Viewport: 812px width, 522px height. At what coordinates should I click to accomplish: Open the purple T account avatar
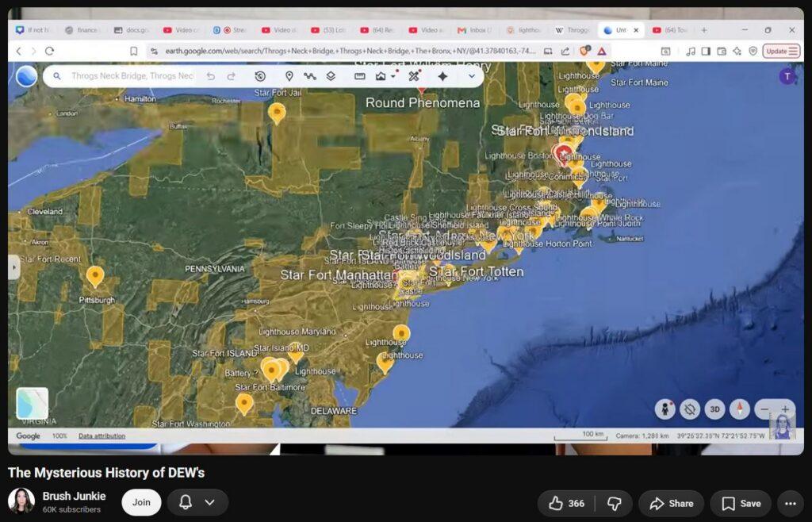pyautogui.click(x=787, y=77)
